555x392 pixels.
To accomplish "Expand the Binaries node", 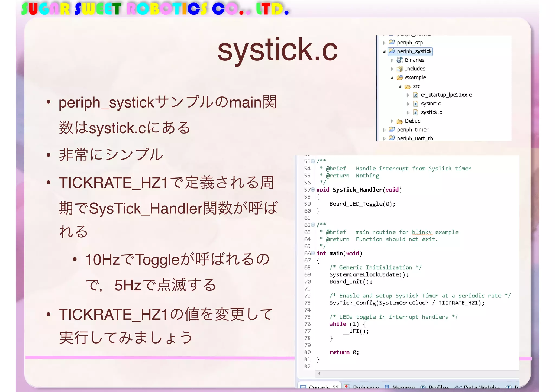I will (x=392, y=60).
